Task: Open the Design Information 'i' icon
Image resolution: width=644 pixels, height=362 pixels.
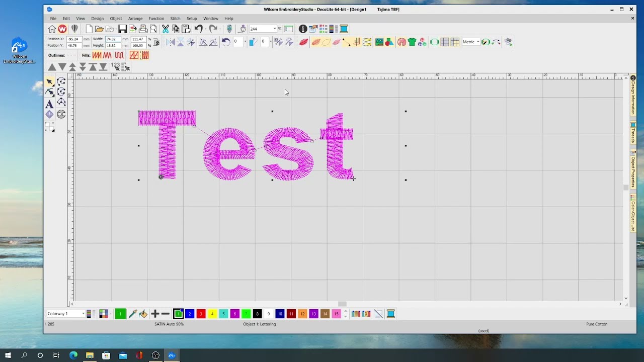Action: pos(303,29)
